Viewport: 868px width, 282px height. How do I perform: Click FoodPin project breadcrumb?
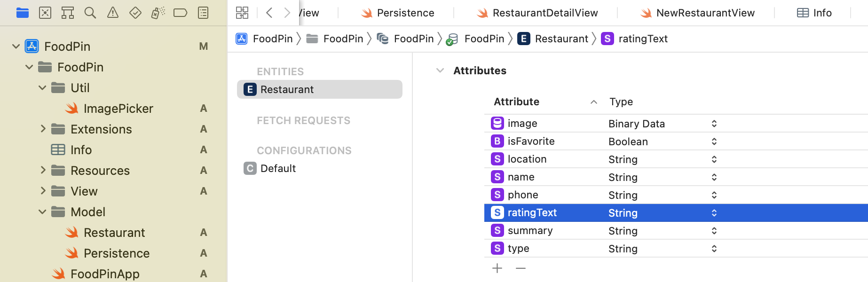(x=264, y=39)
